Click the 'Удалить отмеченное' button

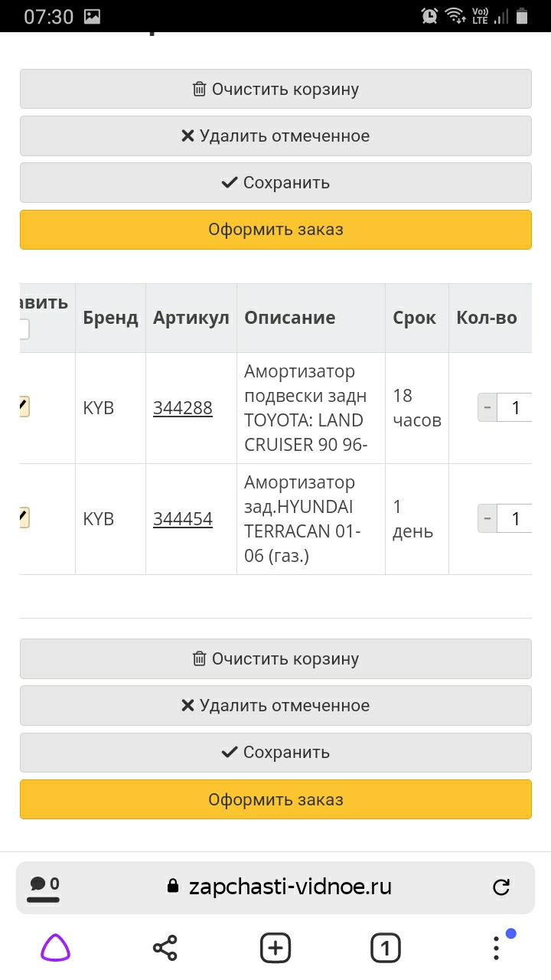[275, 136]
